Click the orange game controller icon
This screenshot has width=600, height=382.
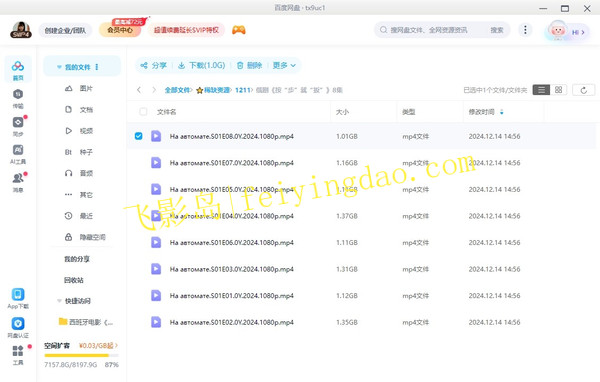point(239,30)
